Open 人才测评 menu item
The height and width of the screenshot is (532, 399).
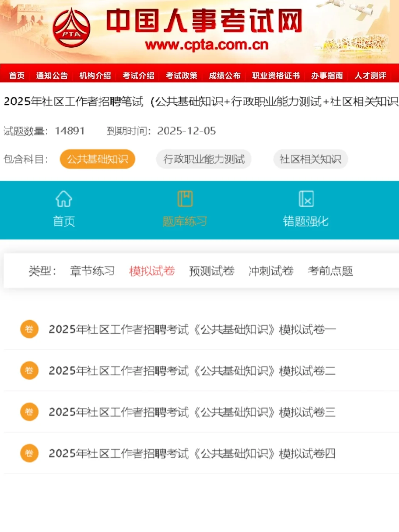[x=371, y=76]
